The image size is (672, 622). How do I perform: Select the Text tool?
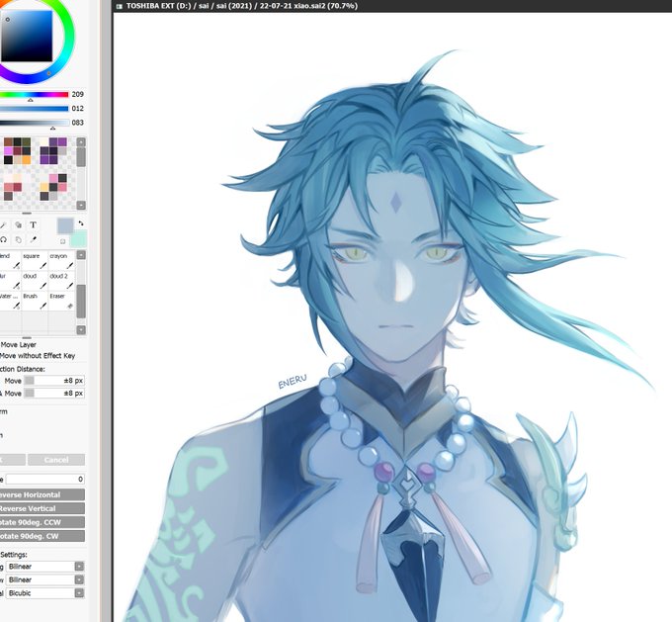click(33, 224)
